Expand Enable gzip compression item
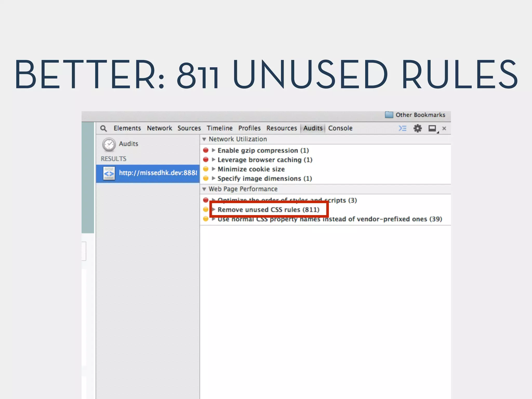This screenshot has height=399, width=532. click(x=214, y=150)
